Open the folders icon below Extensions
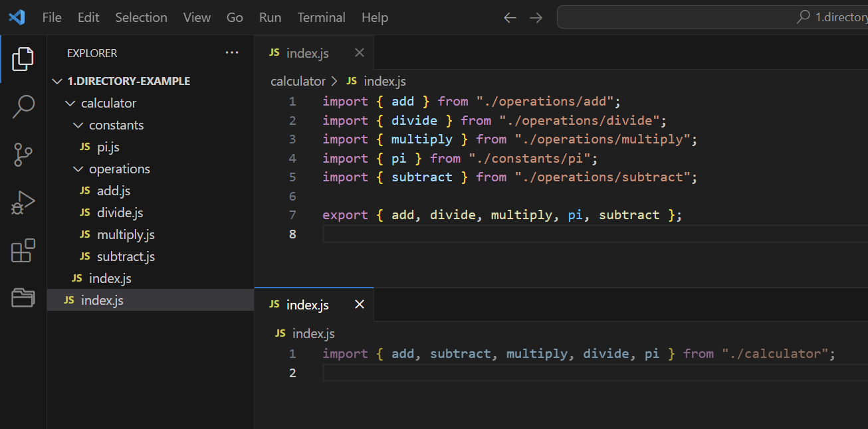This screenshot has height=429, width=868. (23, 298)
